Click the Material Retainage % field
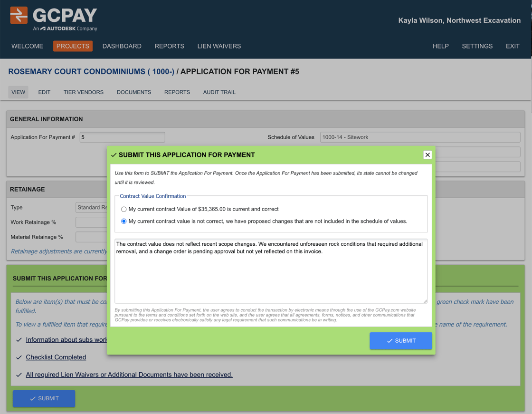 [x=91, y=237]
